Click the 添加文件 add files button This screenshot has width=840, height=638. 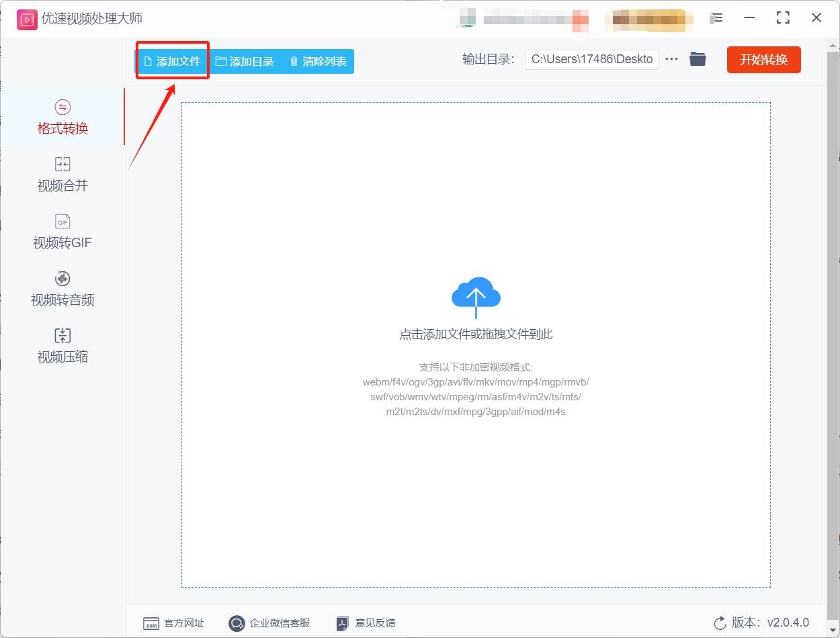(172, 60)
